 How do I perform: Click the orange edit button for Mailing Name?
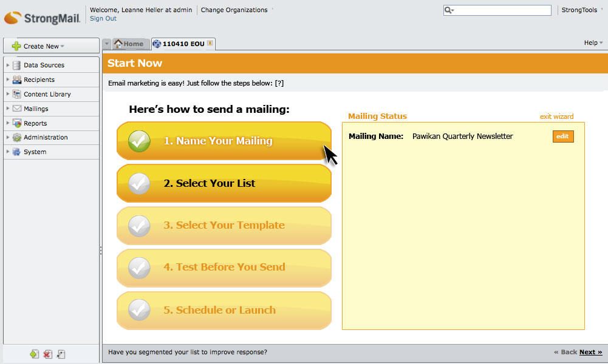click(562, 136)
